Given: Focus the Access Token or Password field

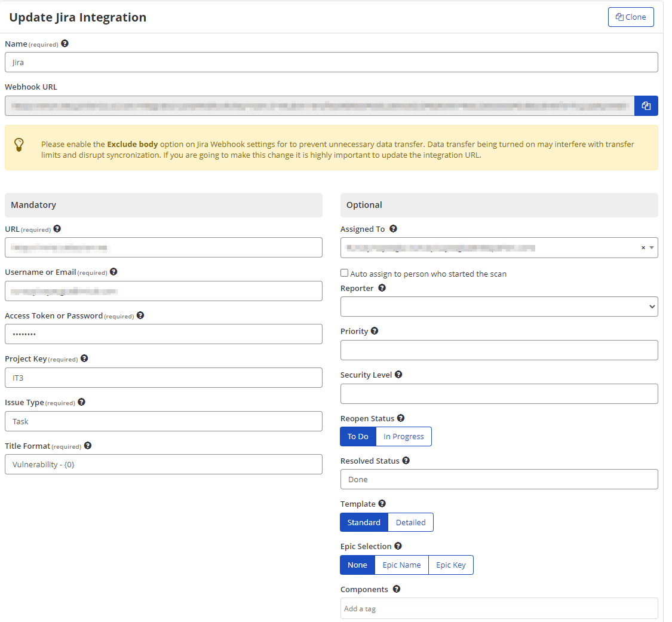Looking at the screenshot, I should point(164,334).
